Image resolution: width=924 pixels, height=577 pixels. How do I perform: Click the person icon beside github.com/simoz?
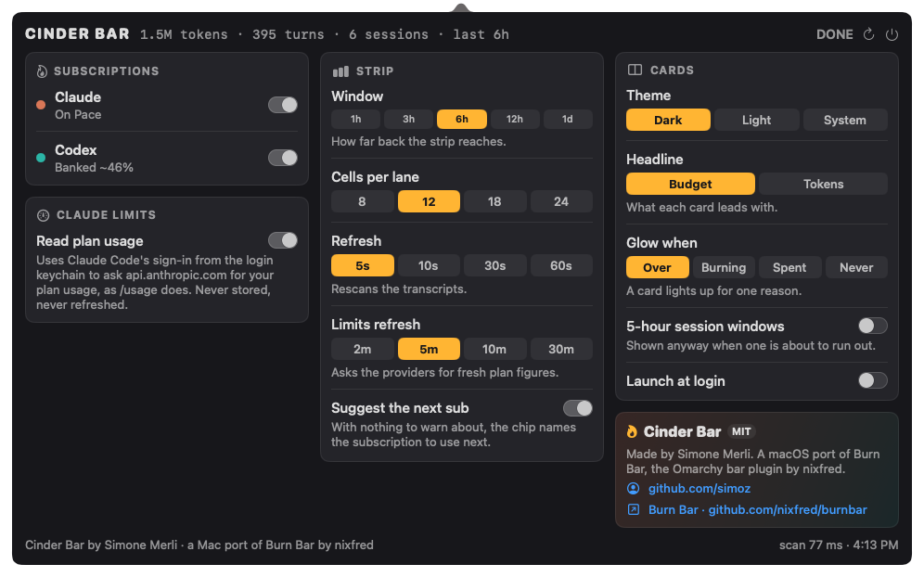click(633, 489)
